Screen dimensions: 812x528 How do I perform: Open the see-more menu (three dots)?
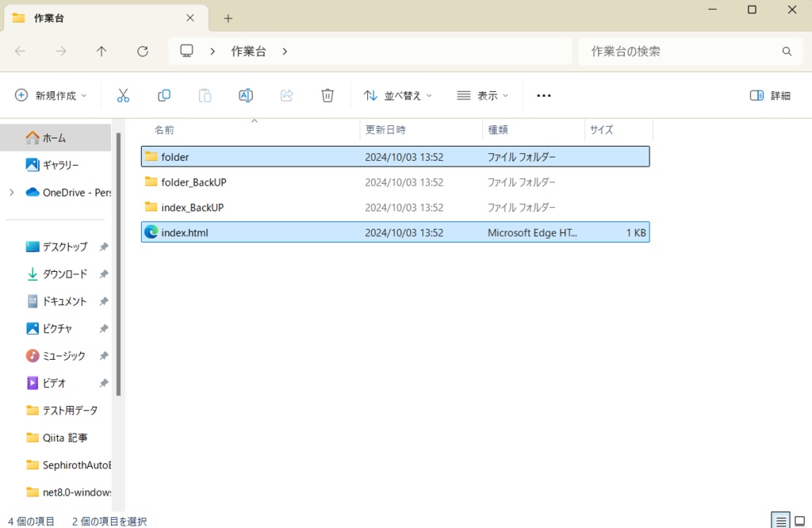click(543, 94)
